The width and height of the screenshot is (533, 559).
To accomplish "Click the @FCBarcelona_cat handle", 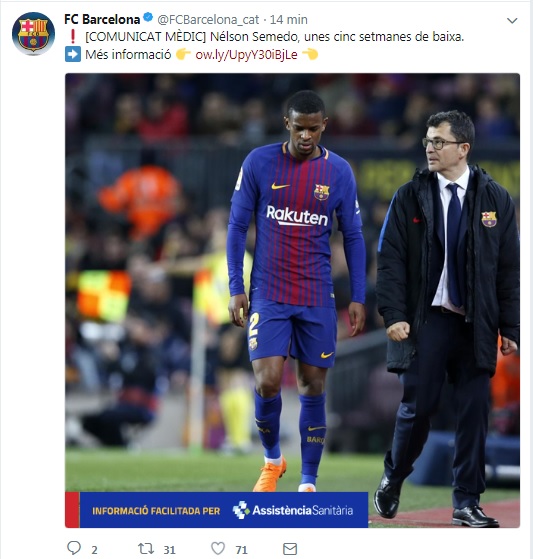I will point(208,20).
